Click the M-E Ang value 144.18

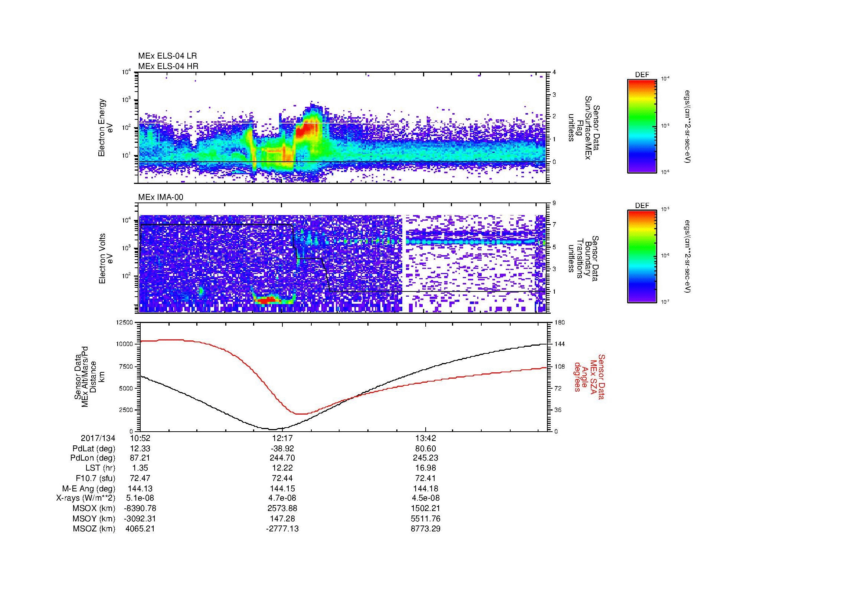[426, 488]
